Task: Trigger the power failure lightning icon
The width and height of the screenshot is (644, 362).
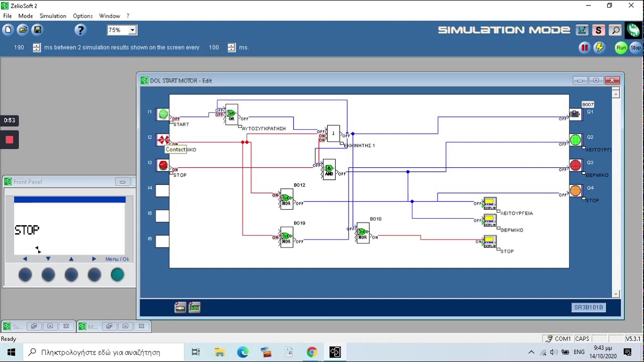Action: click(x=599, y=48)
